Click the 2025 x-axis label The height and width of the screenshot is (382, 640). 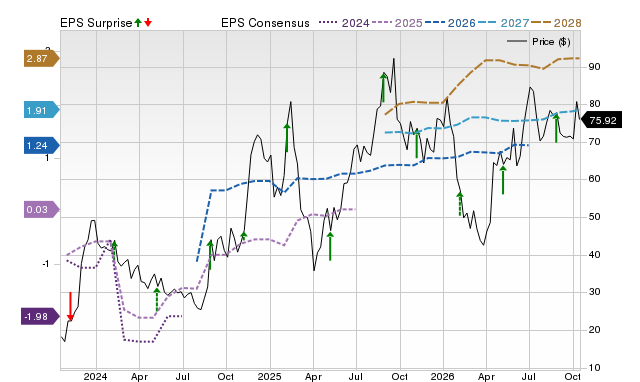click(269, 376)
